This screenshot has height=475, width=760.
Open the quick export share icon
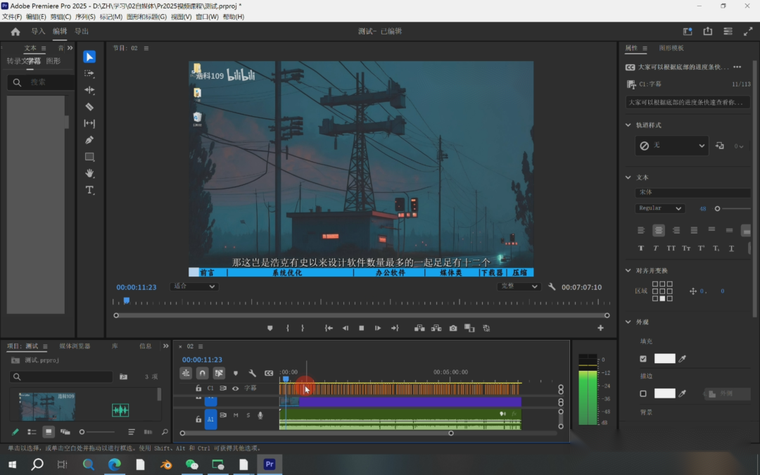click(x=708, y=31)
